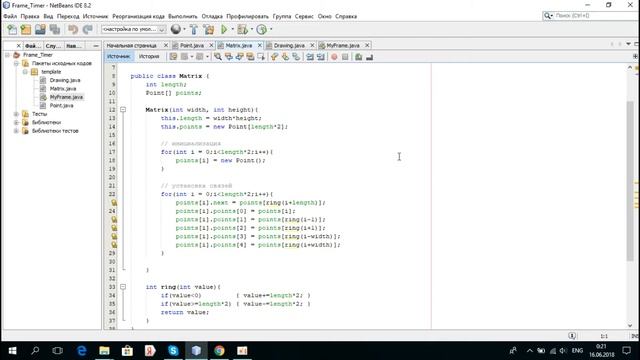Collapse the Frame_Timer project node

click(x=7, y=55)
